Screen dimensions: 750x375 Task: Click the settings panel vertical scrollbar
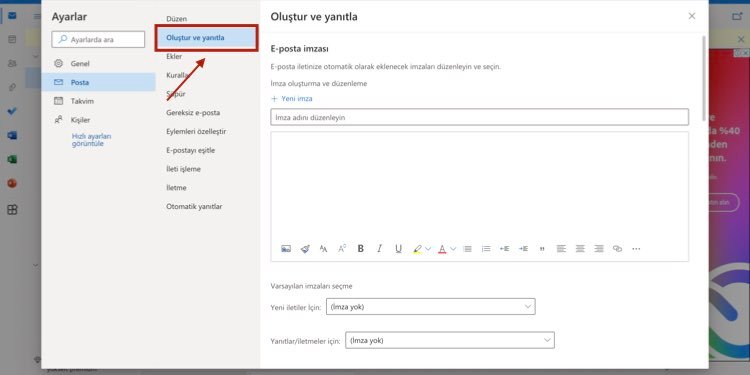point(704,78)
